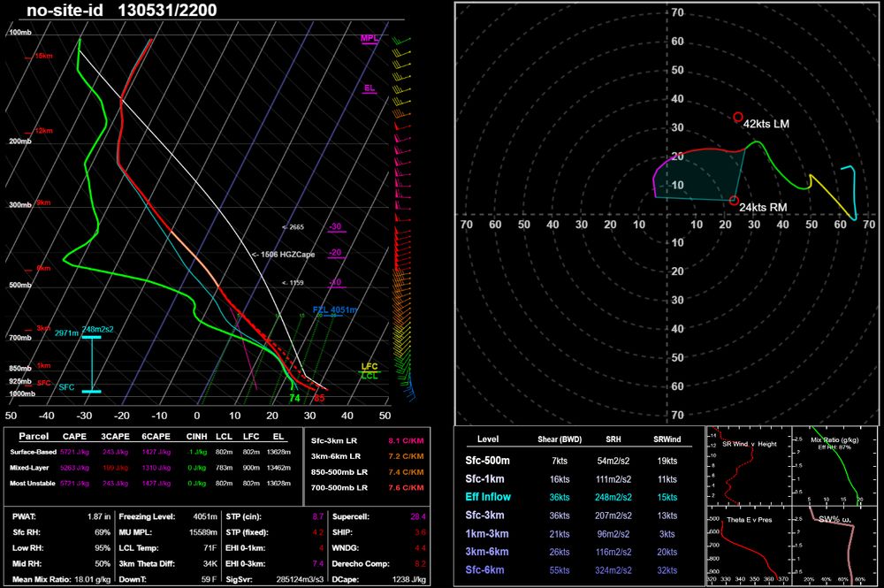Viewport: 884px width, 588px height.
Task: Click the 3km Theta Diff 34K value
Action: coord(210,564)
